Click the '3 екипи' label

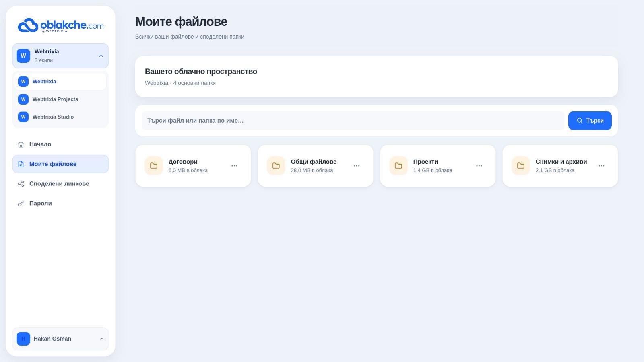[43, 60]
